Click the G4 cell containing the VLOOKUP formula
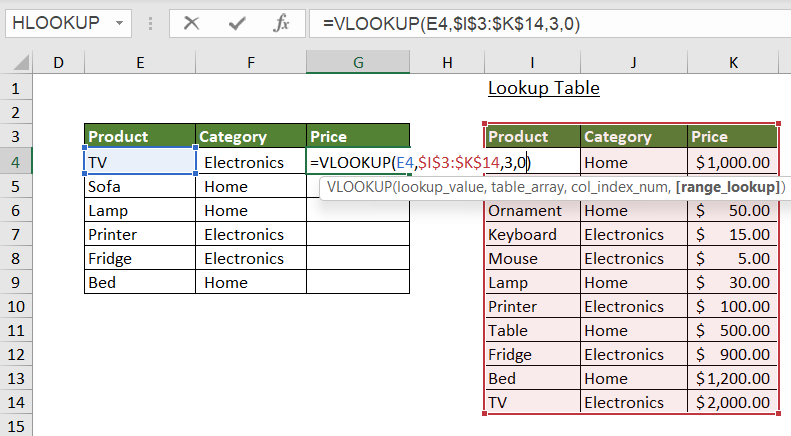 point(358,162)
